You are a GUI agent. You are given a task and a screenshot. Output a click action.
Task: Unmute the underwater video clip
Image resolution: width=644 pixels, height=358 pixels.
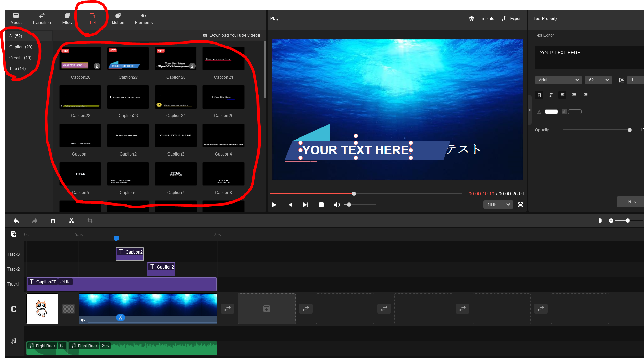tap(83, 320)
